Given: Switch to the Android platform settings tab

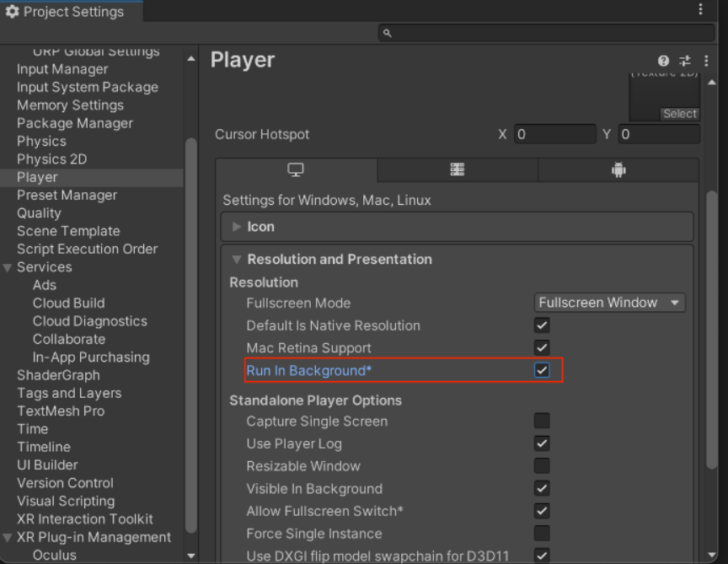Looking at the screenshot, I should click(x=618, y=169).
